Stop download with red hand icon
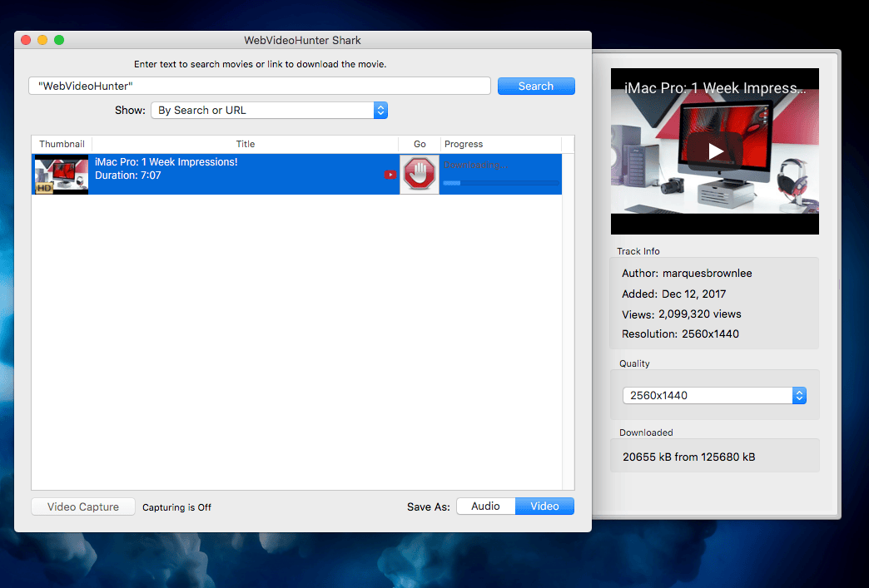Image resolution: width=869 pixels, height=588 pixels. [x=420, y=175]
